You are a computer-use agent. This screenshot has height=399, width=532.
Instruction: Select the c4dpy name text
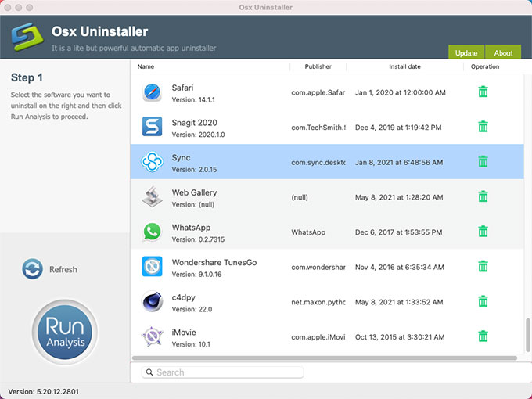(x=184, y=297)
